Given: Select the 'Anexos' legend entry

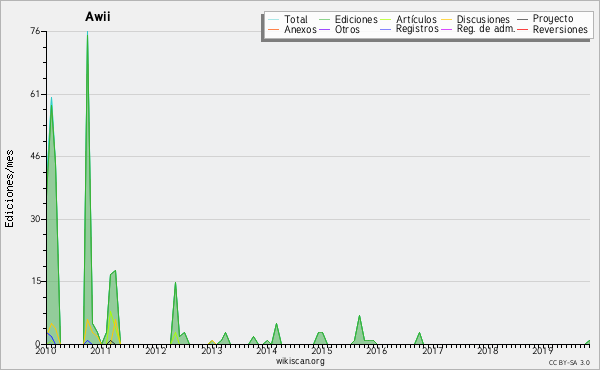Looking at the screenshot, I should (300, 29).
